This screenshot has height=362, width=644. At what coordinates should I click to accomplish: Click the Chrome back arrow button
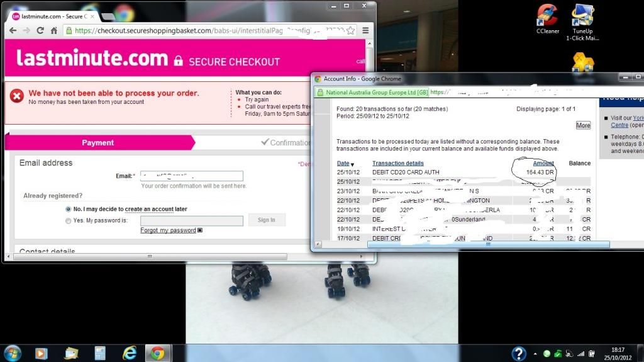[x=12, y=30]
